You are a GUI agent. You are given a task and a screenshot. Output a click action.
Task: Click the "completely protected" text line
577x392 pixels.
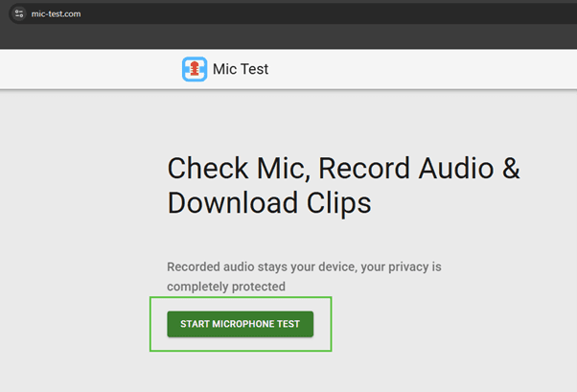pos(225,286)
